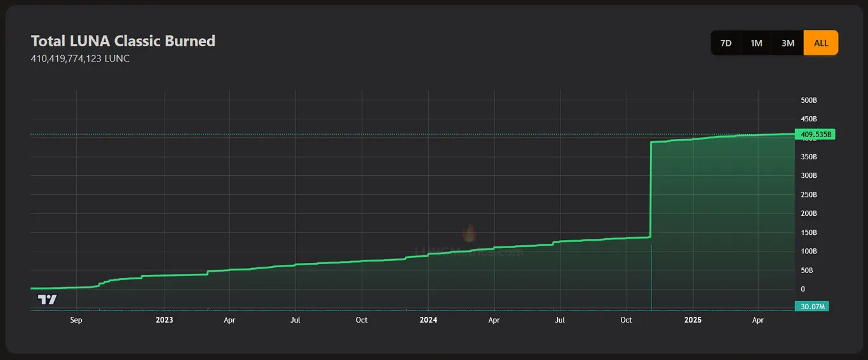Click the first Sep label on time axis
This screenshot has width=868, height=360.
76,320
